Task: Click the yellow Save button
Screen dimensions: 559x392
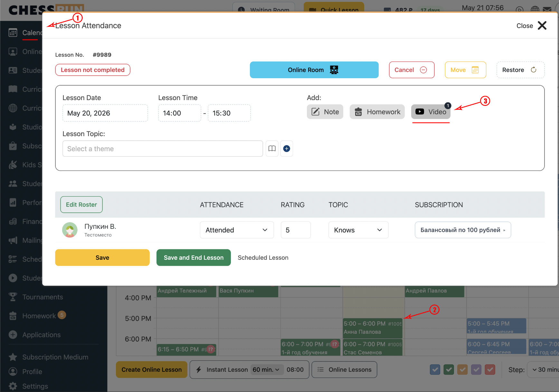Action: (102, 257)
